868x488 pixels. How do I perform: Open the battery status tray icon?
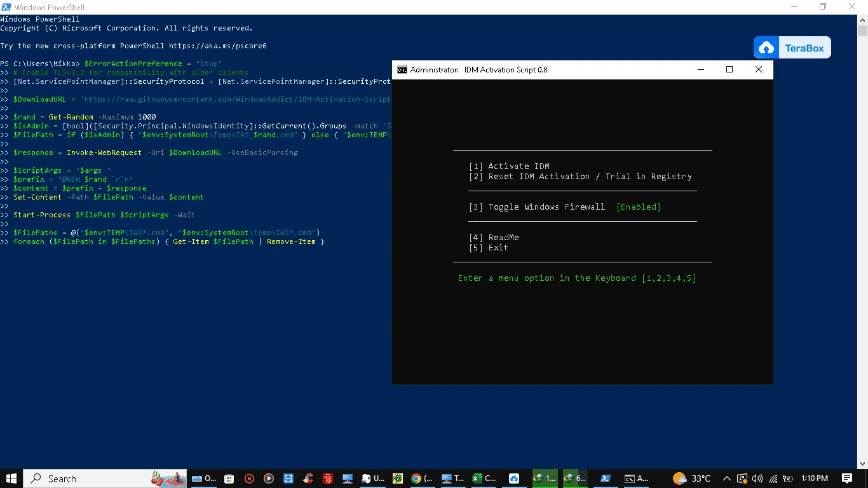click(x=788, y=478)
